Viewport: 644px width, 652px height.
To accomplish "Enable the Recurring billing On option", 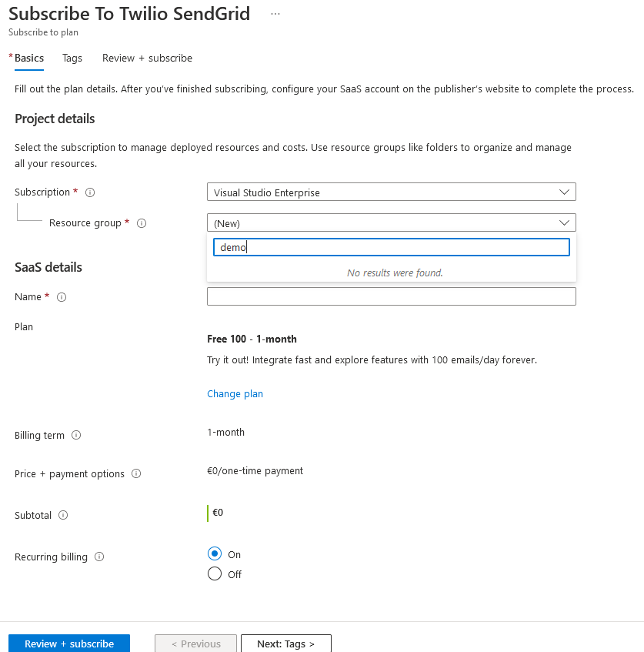I will pyautogui.click(x=214, y=553).
